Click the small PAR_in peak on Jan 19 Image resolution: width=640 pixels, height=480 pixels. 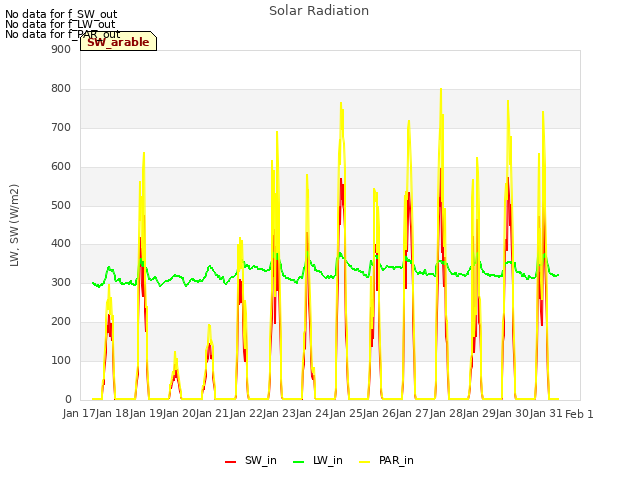click(x=175, y=352)
